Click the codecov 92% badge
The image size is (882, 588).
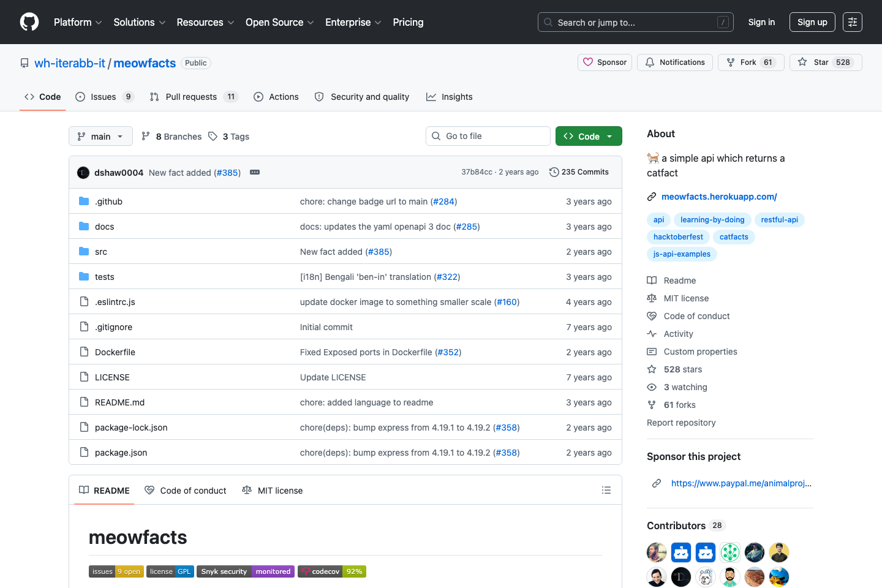(x=331, y=571)
